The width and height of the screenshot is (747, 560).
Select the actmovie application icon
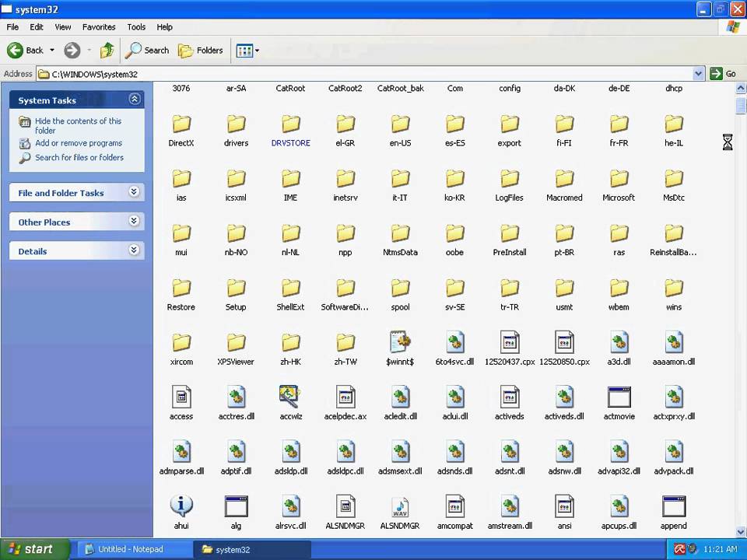619,397
